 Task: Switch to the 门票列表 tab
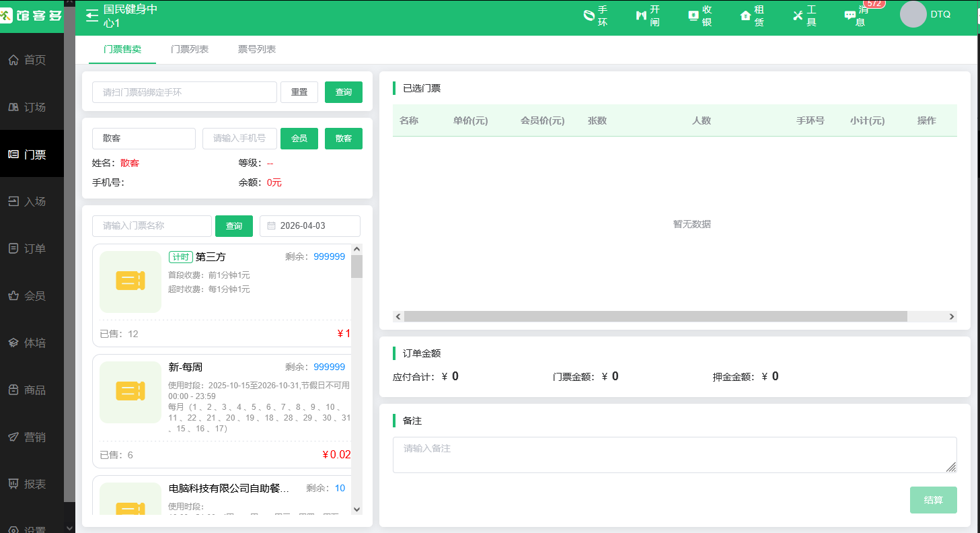click(190, 48)
